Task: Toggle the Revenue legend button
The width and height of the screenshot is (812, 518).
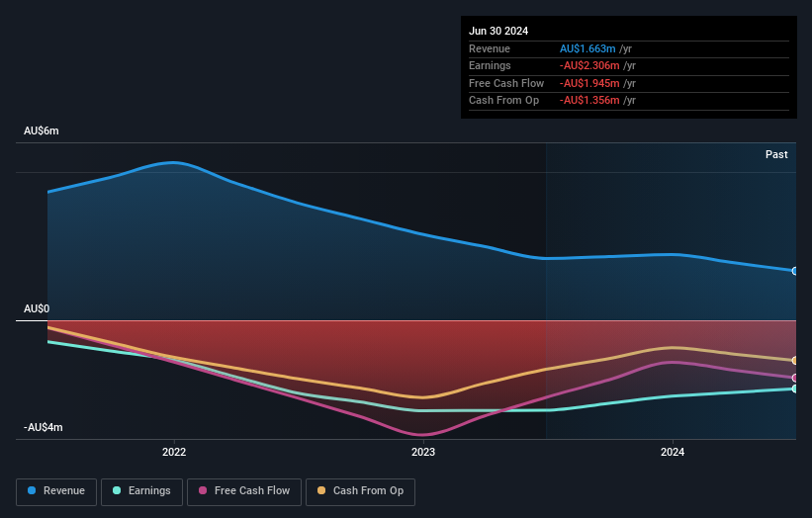Action: [x=56, y=491]
